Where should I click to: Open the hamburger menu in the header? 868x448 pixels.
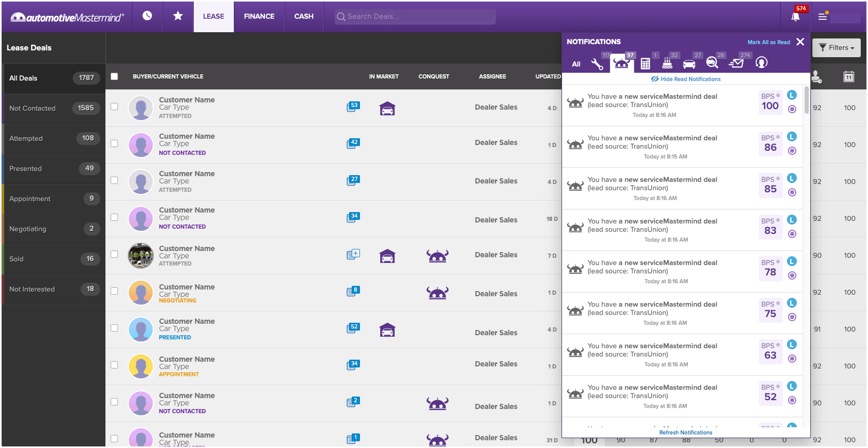(822, 17)
